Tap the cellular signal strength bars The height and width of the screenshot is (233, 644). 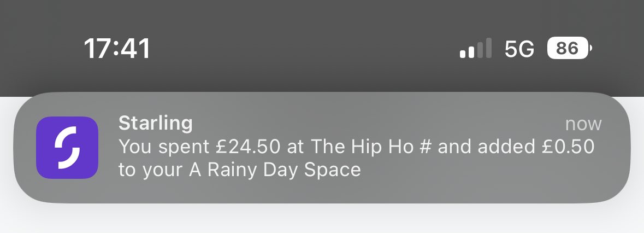pos(476,49)
